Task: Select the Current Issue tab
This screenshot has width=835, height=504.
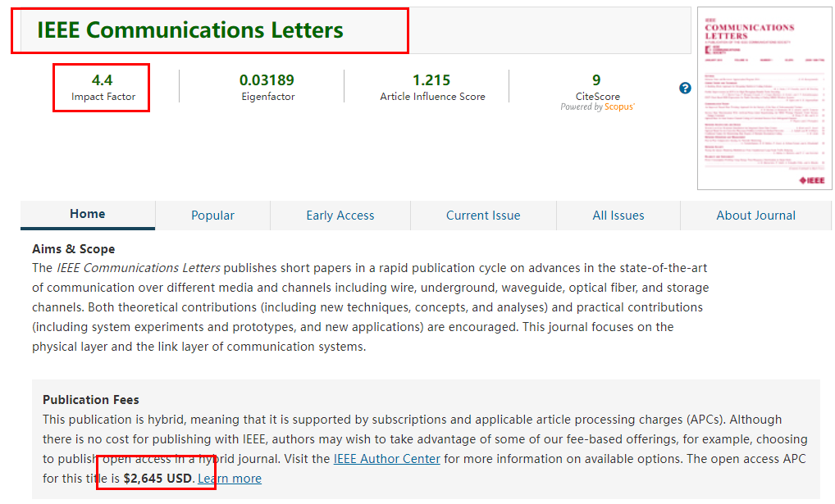Action: [483, 216]
